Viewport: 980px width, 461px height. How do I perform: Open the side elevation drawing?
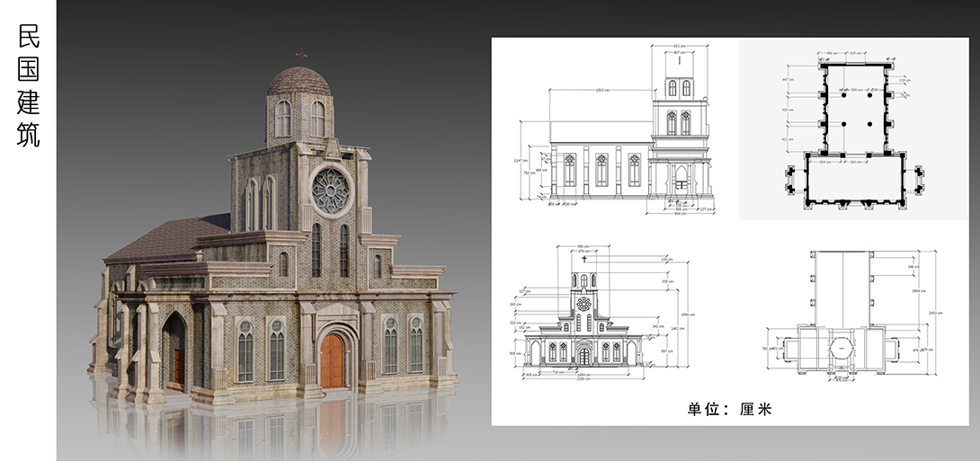(616, 130)
